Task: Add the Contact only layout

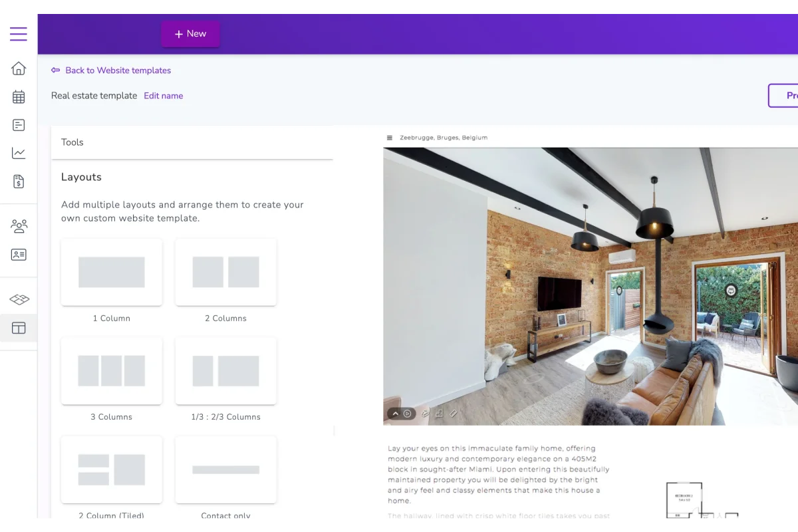Action: (x=226, y=469)
